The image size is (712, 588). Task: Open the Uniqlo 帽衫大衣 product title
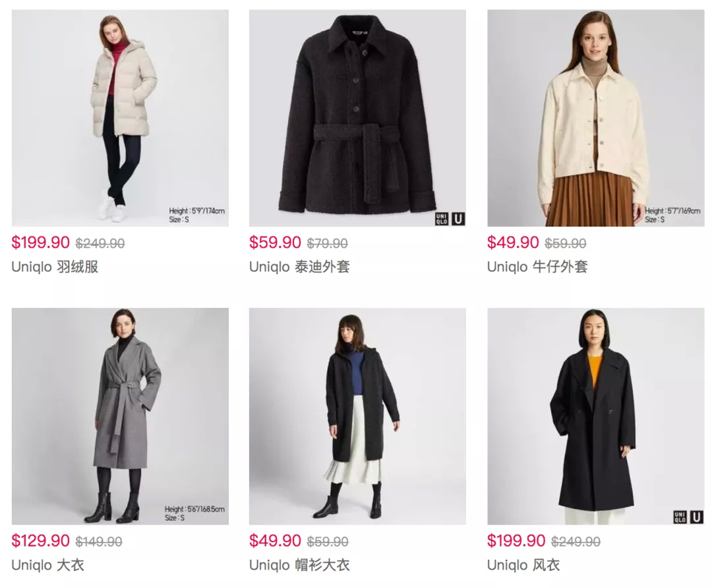coord(299,565)
